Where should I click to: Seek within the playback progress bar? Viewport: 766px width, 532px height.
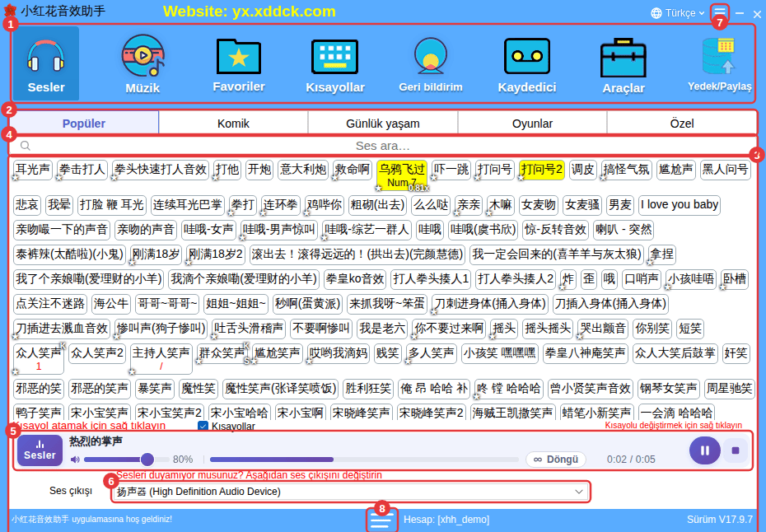tap(364, 460)
